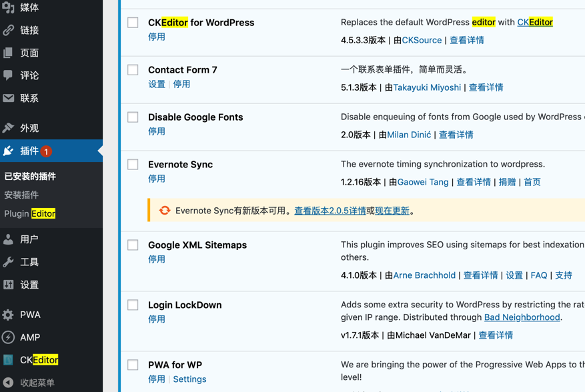Tick the Disable Google Fonts checkbox
This screenshot has width=585, height=392.
[133, 117]
